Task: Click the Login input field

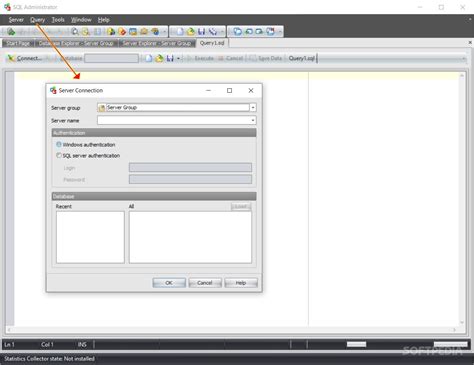Action: [190, 167]
